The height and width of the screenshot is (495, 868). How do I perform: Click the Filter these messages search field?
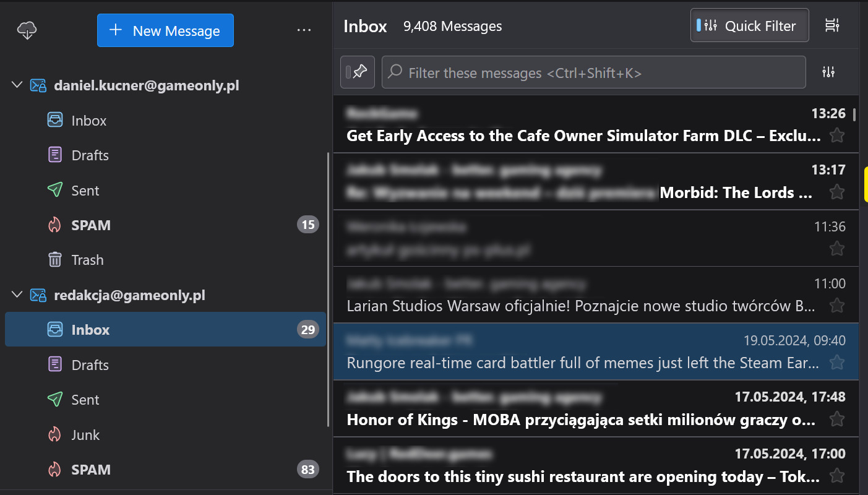tap(594, 73)
